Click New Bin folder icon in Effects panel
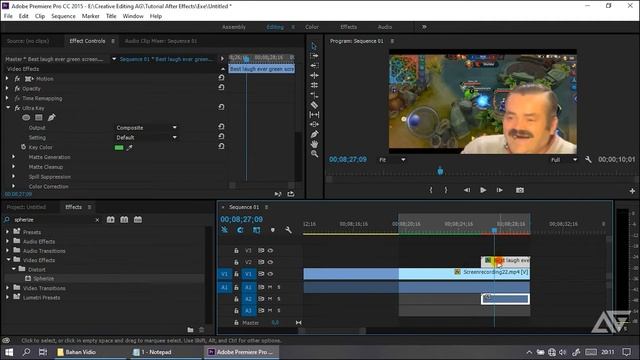This screenshot has height=360, width=640. pos(190,330)
